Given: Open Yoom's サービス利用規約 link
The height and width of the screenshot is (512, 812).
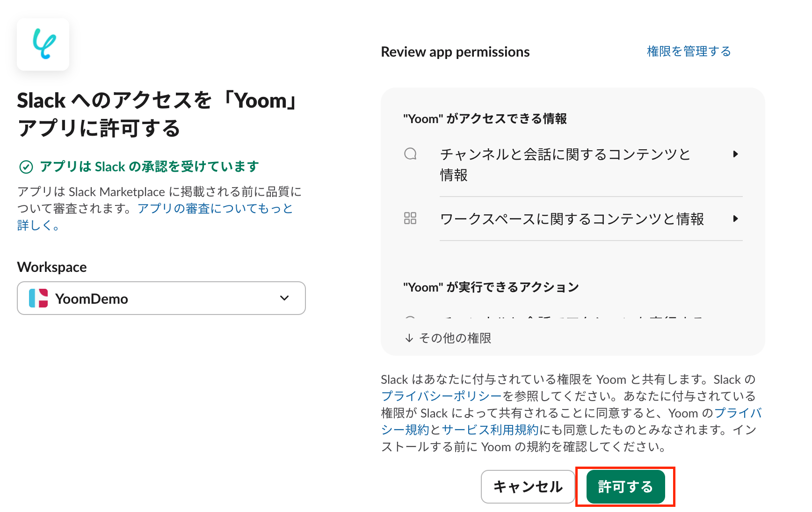Looking at the screenshot, I should pyautogui.click(x=490, y=430).
